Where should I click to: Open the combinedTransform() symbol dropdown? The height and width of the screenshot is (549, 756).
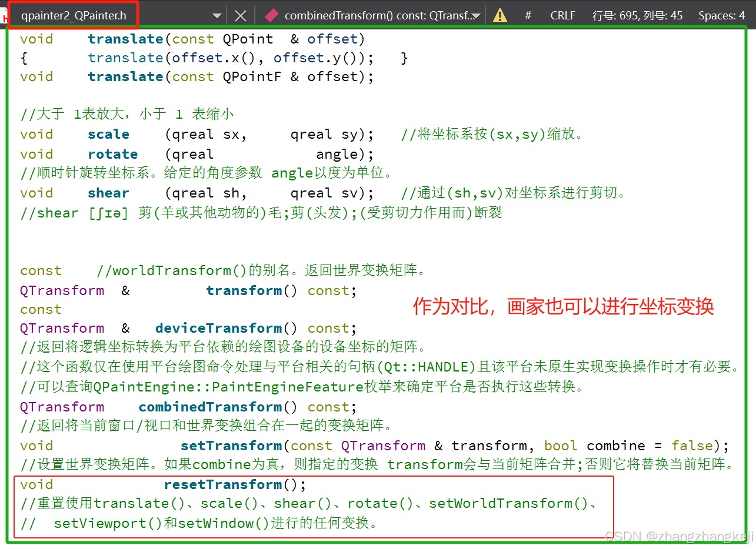[476, 16]
